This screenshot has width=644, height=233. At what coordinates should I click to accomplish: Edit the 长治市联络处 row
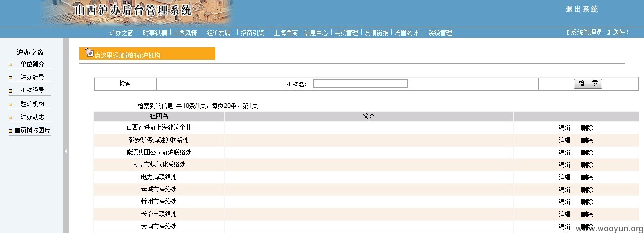(x=564, y=214)
